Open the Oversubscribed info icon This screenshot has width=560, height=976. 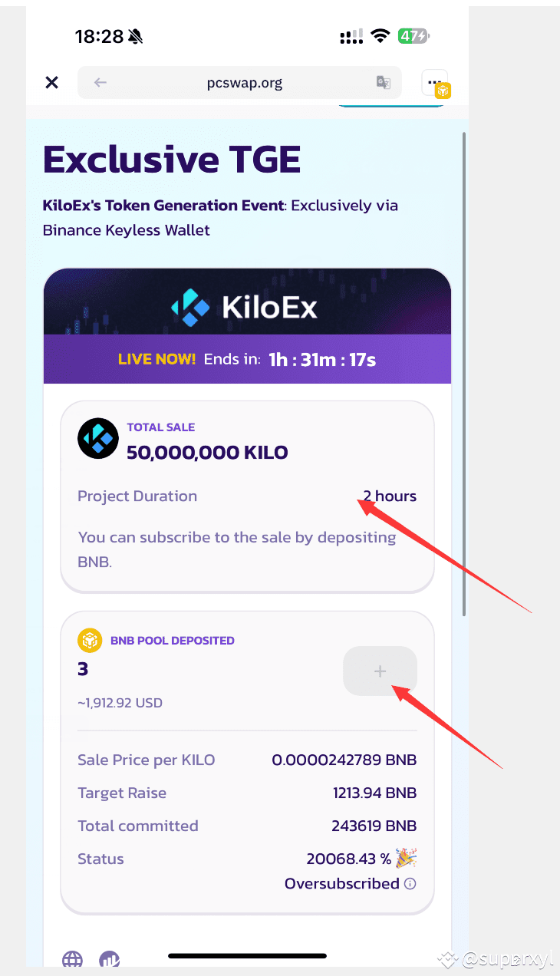[x=410, y=884]
